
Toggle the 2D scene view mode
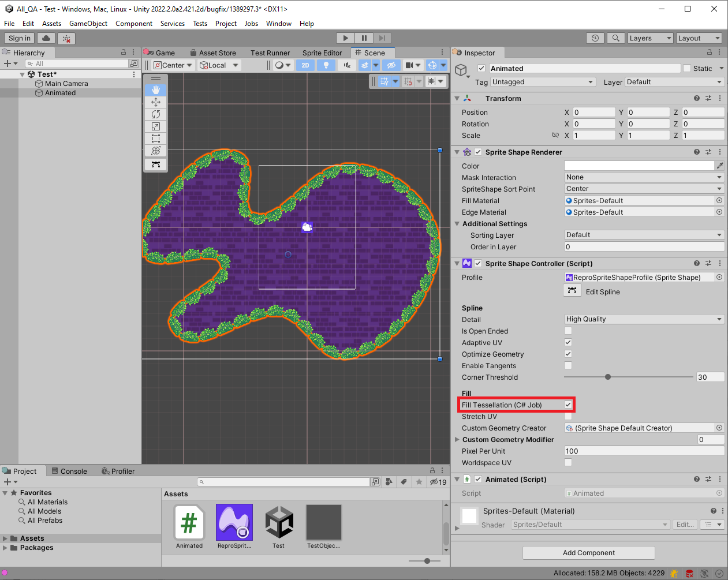click(305, 65)
